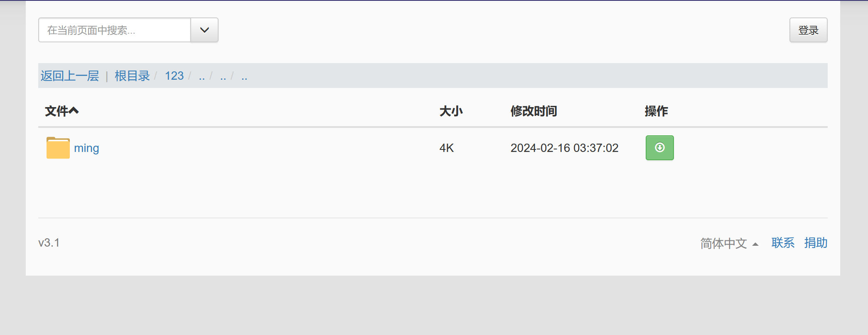Sort by the 大小 column header
This screenshot has width=868, height=335.
coord(451,111)
